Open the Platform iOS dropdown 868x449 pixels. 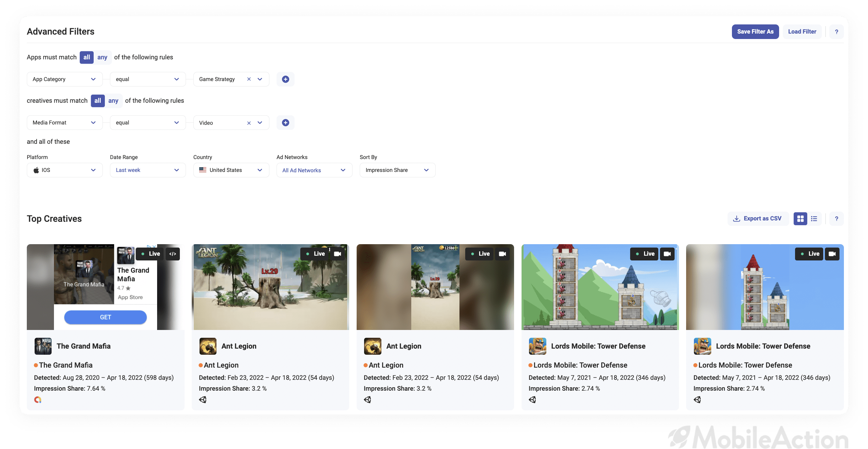coord(64,170)
